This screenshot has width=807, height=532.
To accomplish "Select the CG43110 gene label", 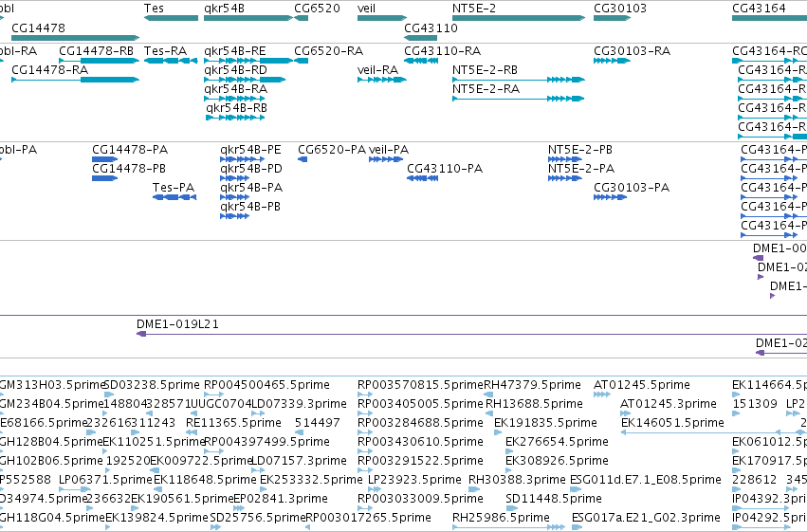I will pyautogui.click(x=431, y=28).
